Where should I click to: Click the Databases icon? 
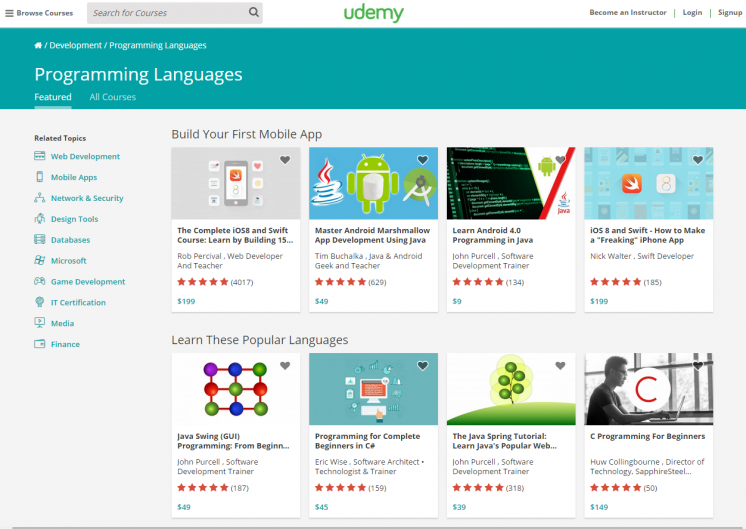pos(39,239)
